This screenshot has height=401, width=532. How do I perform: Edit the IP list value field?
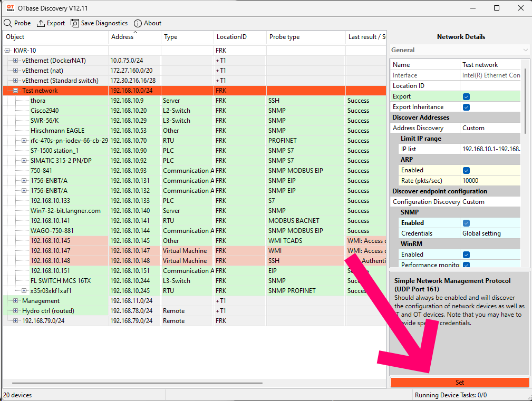coord(490,149)
